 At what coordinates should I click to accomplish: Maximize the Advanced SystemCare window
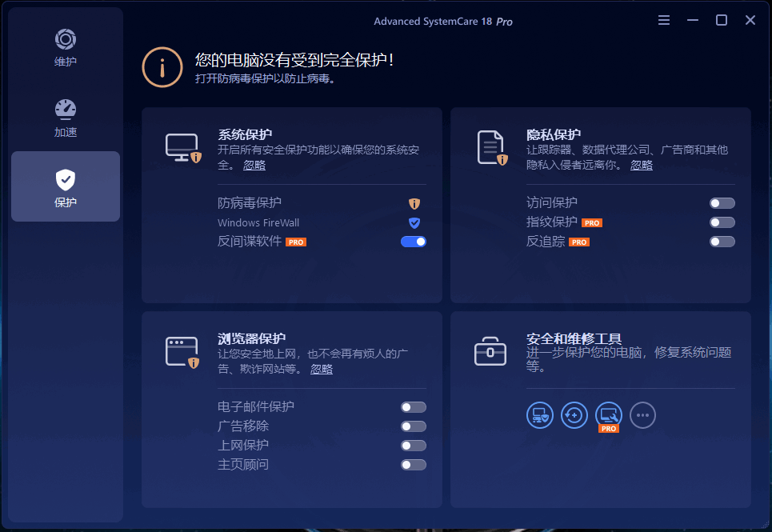(722, 20)
